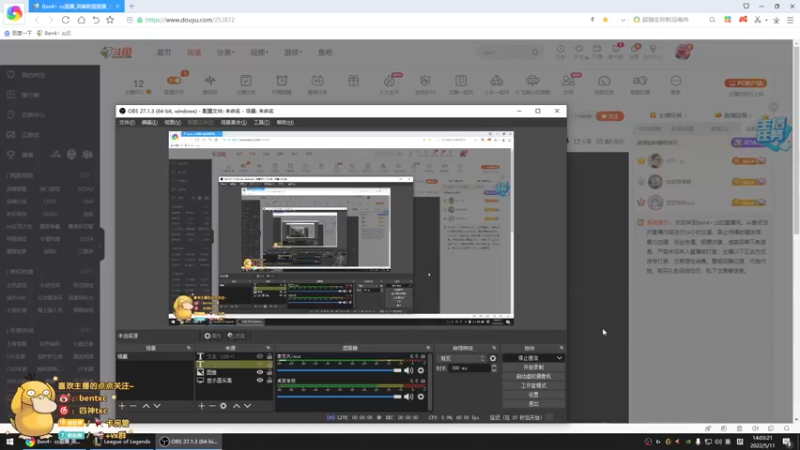
Task: Open the 渐变 scene transition dropdown
Action: pyautogui.click(x=462, y=358)
